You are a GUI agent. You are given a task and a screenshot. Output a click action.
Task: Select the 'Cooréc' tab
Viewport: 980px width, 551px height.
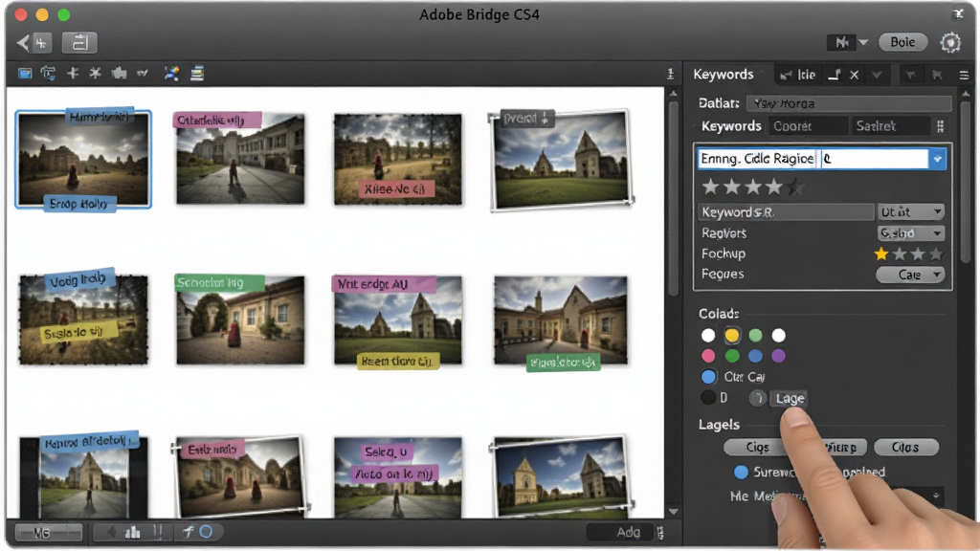(x=807, y=126)
